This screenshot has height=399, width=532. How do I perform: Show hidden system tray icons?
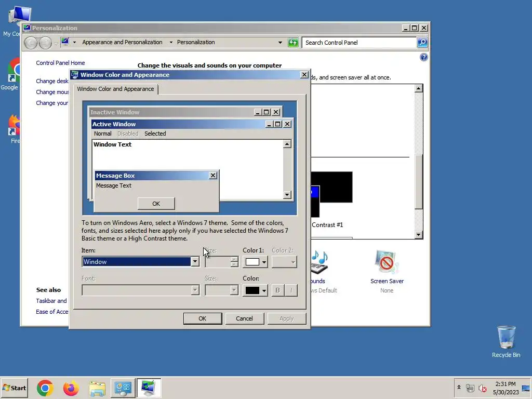pos(459,388)
